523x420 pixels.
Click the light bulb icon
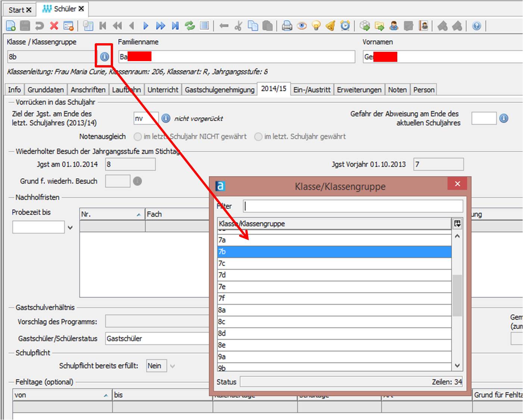click(316, 26)
